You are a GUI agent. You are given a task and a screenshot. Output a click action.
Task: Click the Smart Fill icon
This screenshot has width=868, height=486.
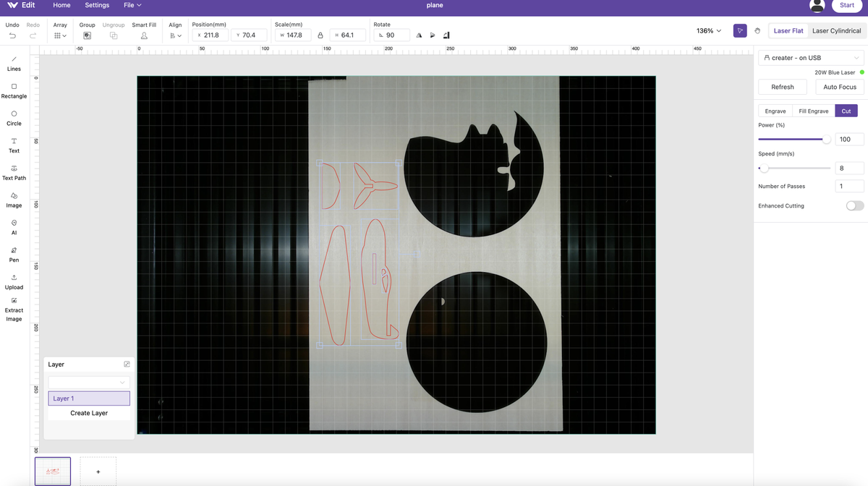point(144,35)
